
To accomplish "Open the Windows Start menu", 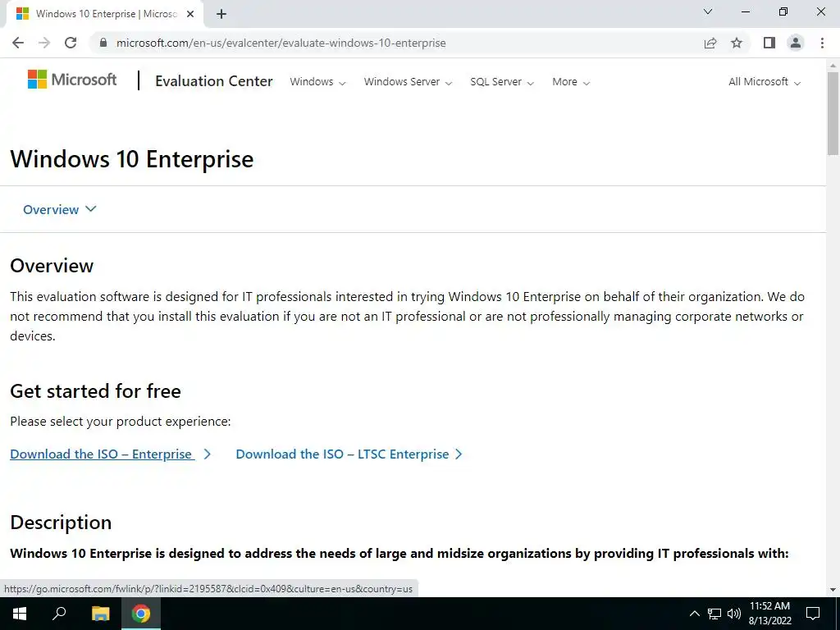I will (19, 614).
